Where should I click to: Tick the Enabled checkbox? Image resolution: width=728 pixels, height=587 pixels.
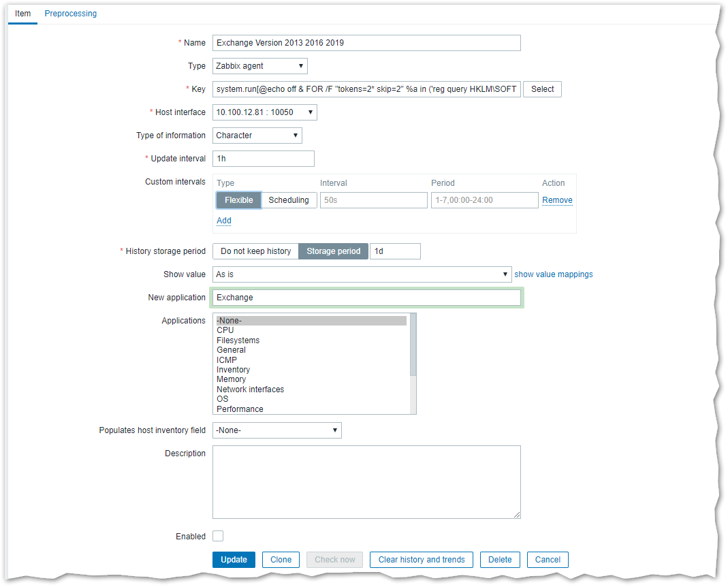pyautogui.click(x=218, y=537)
